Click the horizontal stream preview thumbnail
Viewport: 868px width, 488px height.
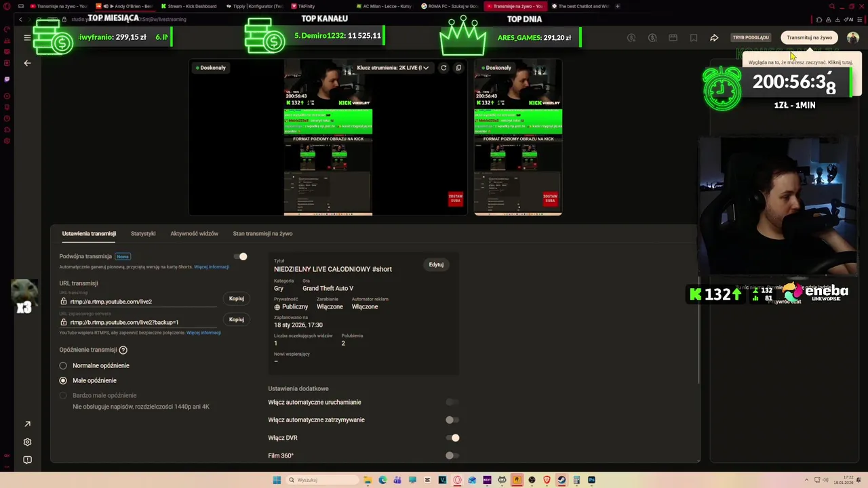click(x=328, y=138)
